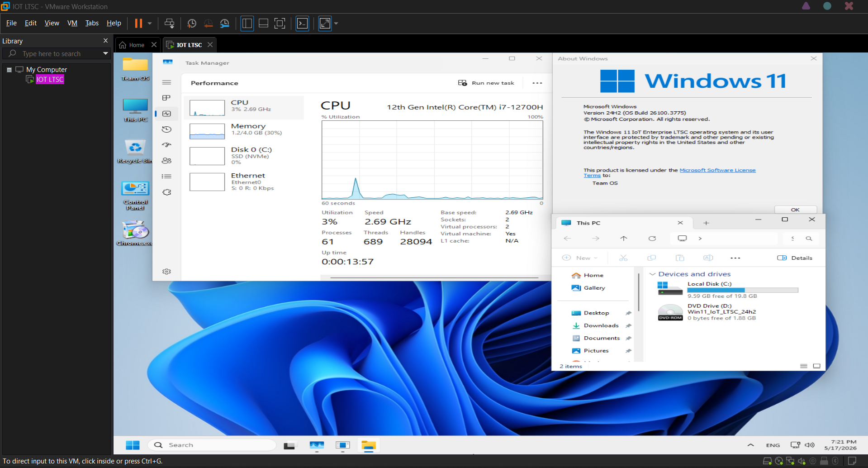
Task: Click File Explorer Up arrow button
Action: (x=624, y=239)
